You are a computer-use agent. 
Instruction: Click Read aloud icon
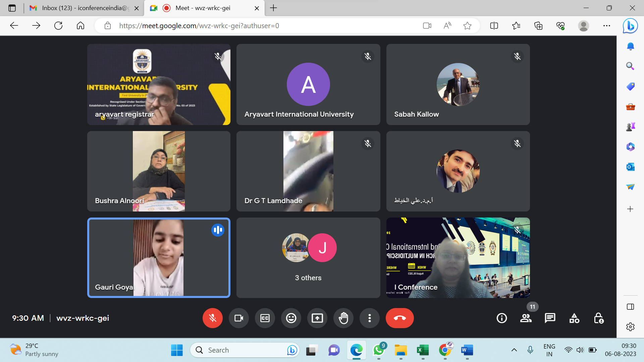click(x=447, y=25)
